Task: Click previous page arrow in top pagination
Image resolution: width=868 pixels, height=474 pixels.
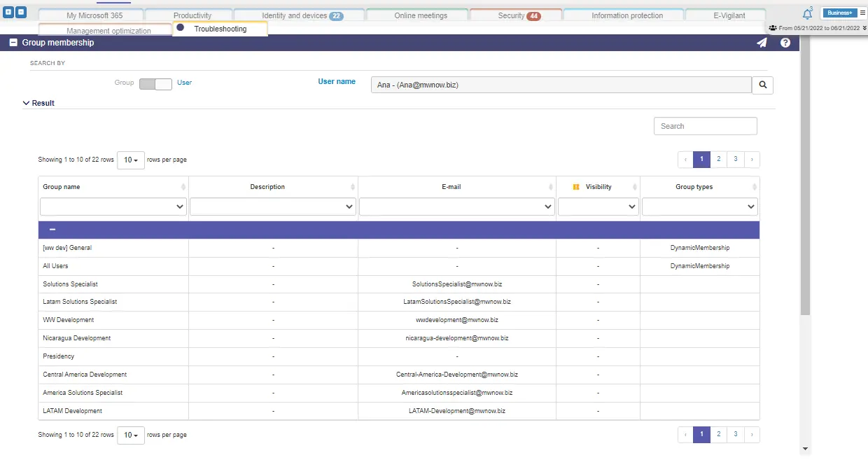Action: point(685,160)
